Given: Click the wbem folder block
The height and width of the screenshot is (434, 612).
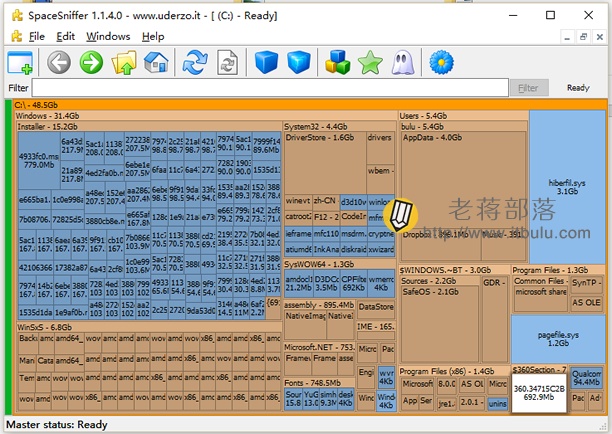Looking at the screenshot, I should (x=381, y=179).
